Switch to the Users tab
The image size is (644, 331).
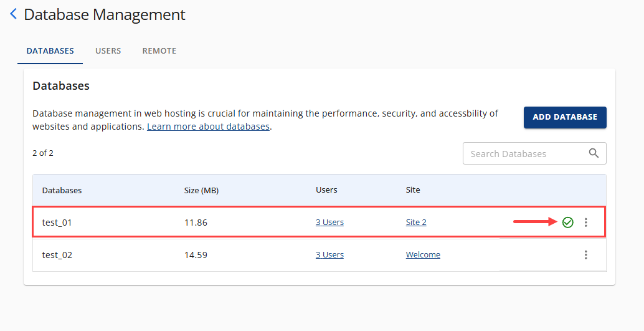108,51
